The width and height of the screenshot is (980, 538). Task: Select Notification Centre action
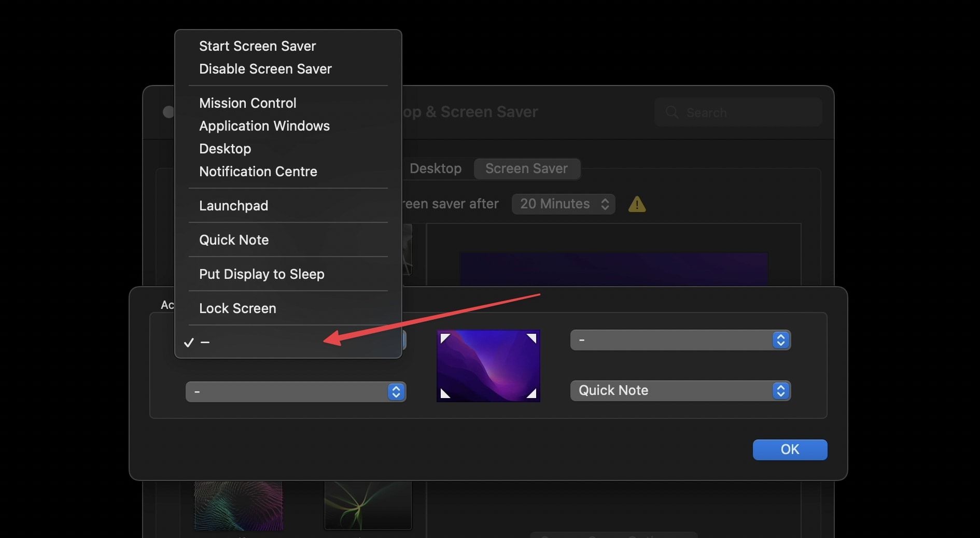point(258,172)
